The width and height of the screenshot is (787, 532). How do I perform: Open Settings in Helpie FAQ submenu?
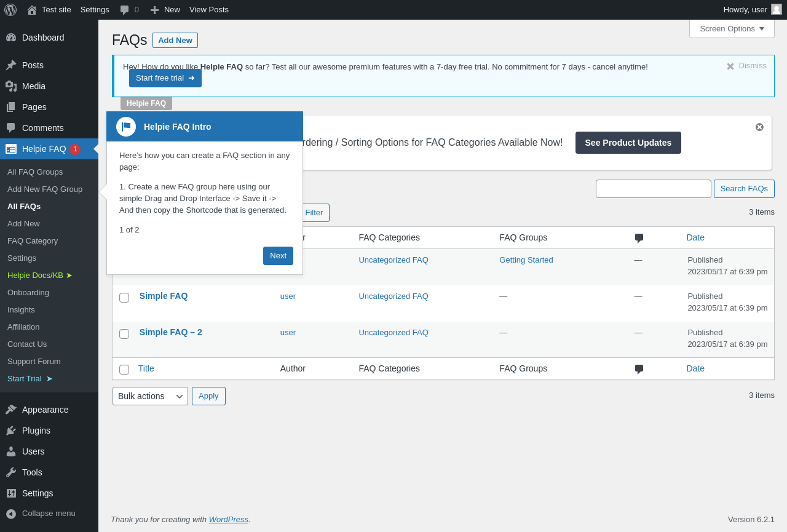pos(22,258)
